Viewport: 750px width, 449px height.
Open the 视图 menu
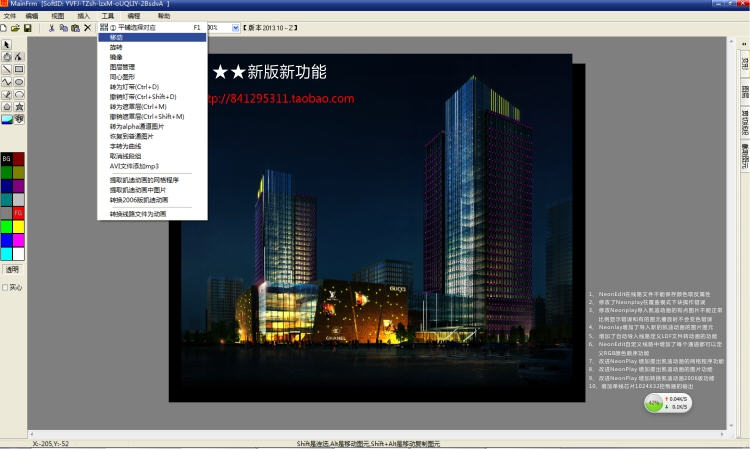pos(57,16)
